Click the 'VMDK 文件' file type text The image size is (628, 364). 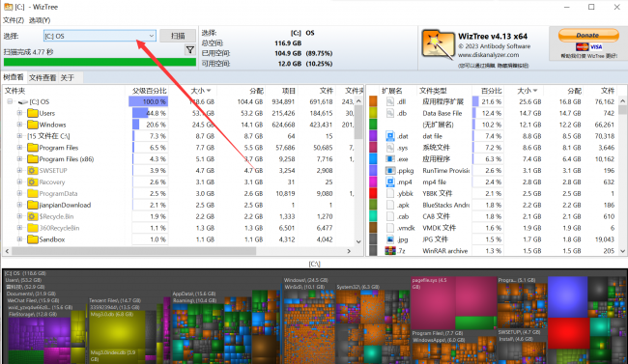coord(439,228)
